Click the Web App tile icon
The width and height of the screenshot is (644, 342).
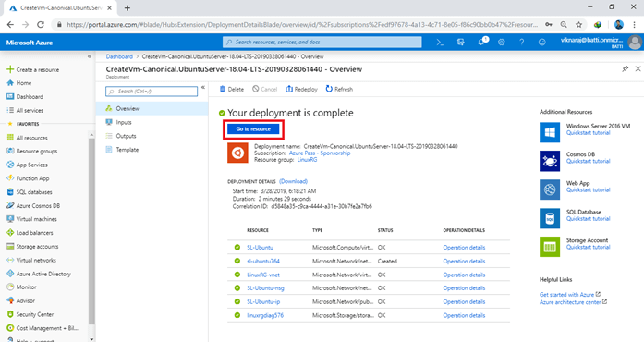coord(550,189)
